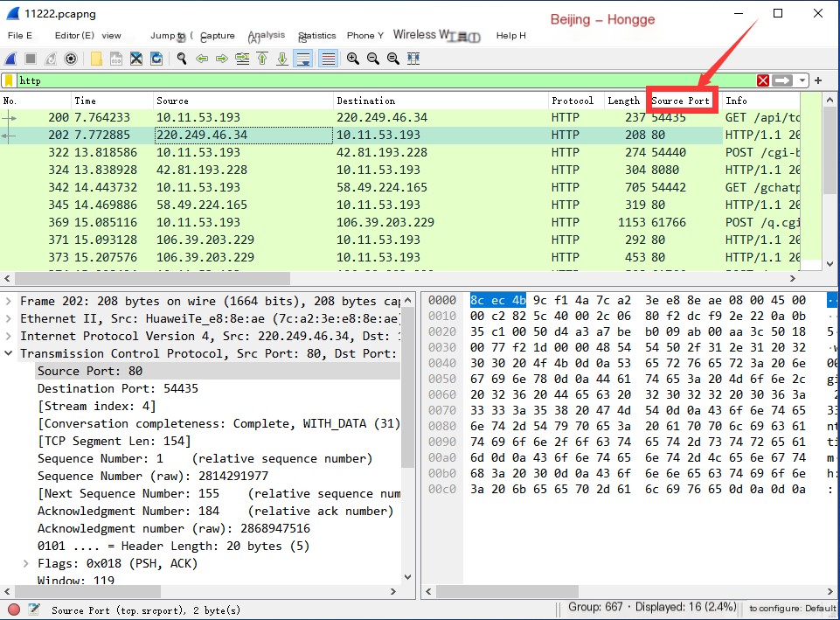Jump to the last packet

coord(282,59)
